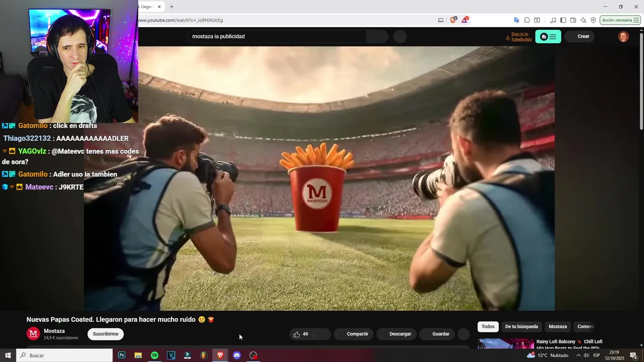Open the weather widget '15°C Nublado'
The height and width of the screenshot is (362, 644).
[547, 355]
